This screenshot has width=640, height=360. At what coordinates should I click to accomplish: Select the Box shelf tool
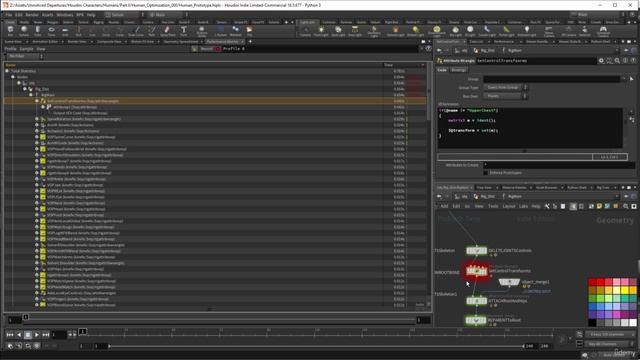10,31
